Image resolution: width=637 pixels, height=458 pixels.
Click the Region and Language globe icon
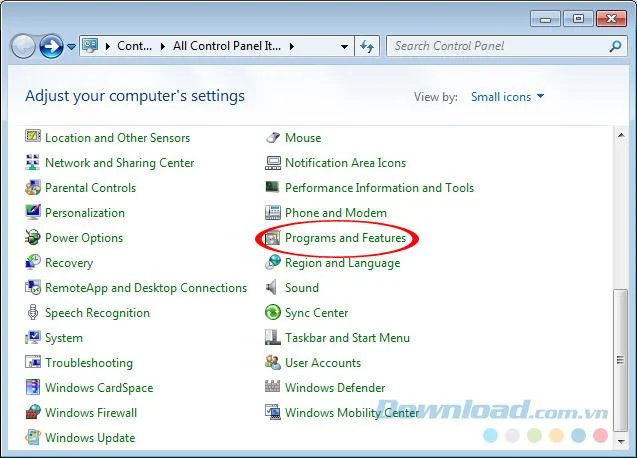click(273, 262)
